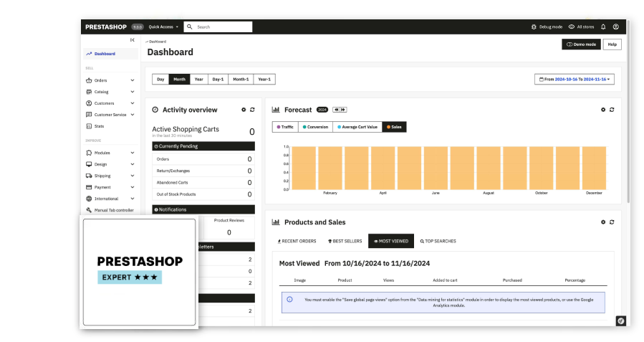Viewport: 644px width, 342px height.
Task: Click the Catalog store icon
Action: point(89,92)
